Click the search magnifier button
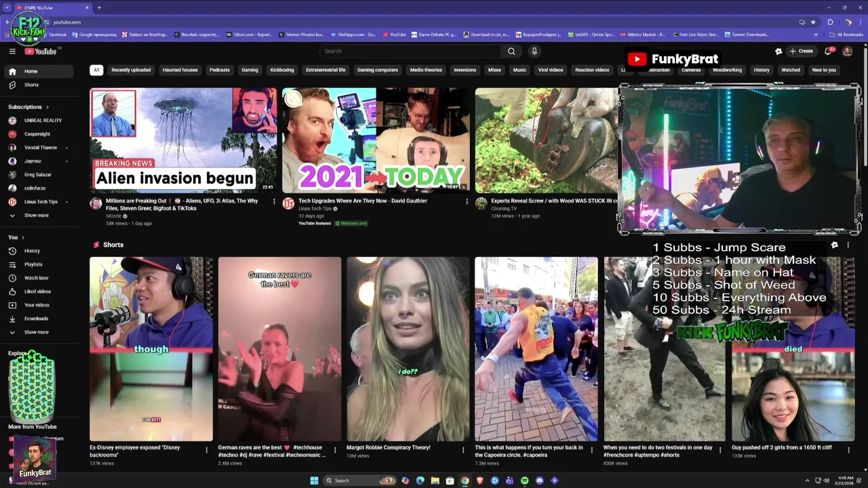 point(511,51)
